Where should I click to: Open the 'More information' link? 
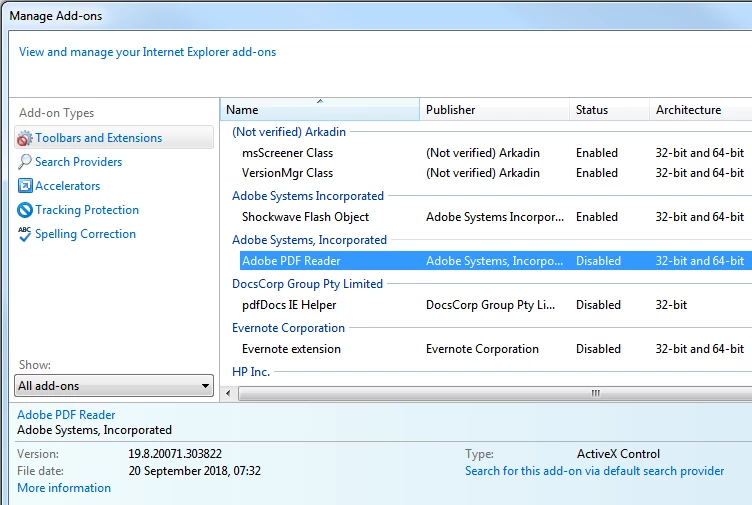[x=64, y=488]
